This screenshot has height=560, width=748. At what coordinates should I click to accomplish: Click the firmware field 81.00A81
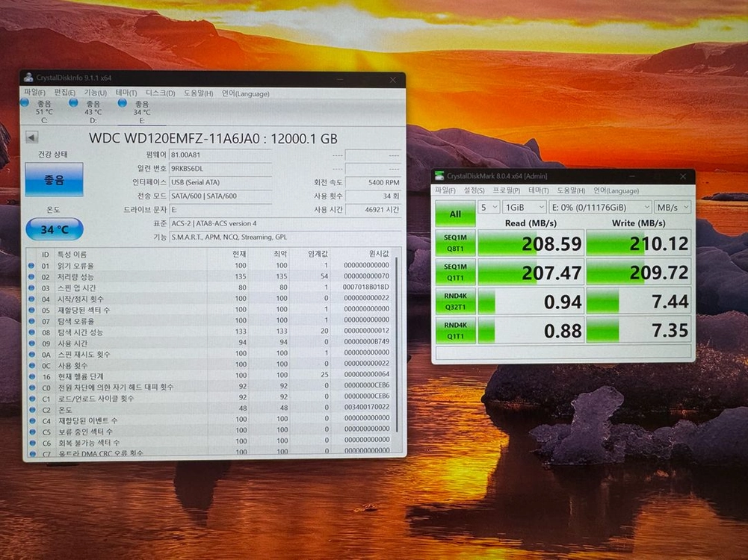pos(220,155)
